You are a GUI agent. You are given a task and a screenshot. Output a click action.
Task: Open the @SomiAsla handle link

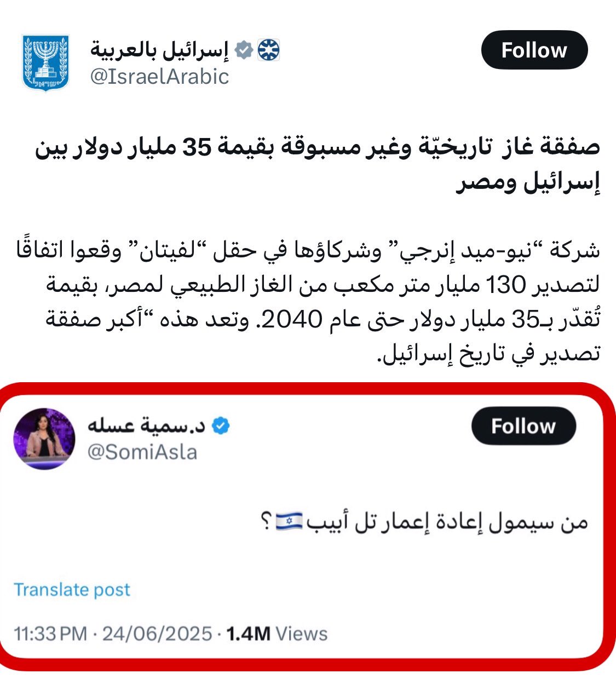[x=142, y=452]
